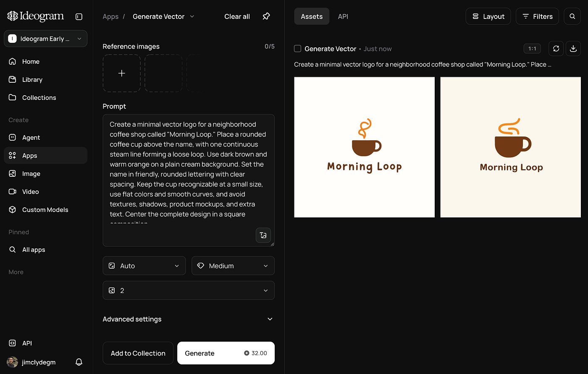588x374 pixels.
Task: Open the Medium quality dropdown
Action: coord(233,266)
